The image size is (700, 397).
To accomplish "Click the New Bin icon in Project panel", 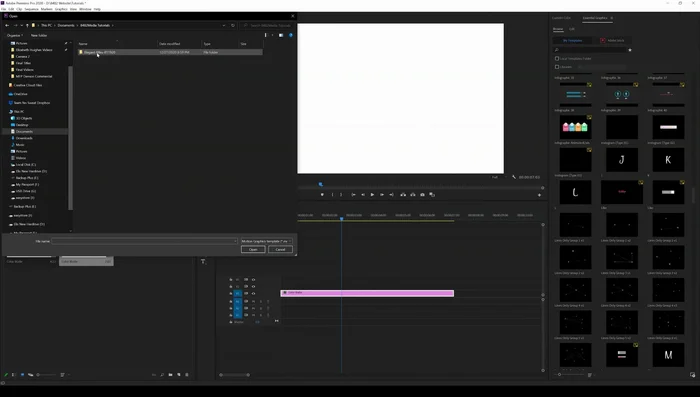I will coord(171,375).
